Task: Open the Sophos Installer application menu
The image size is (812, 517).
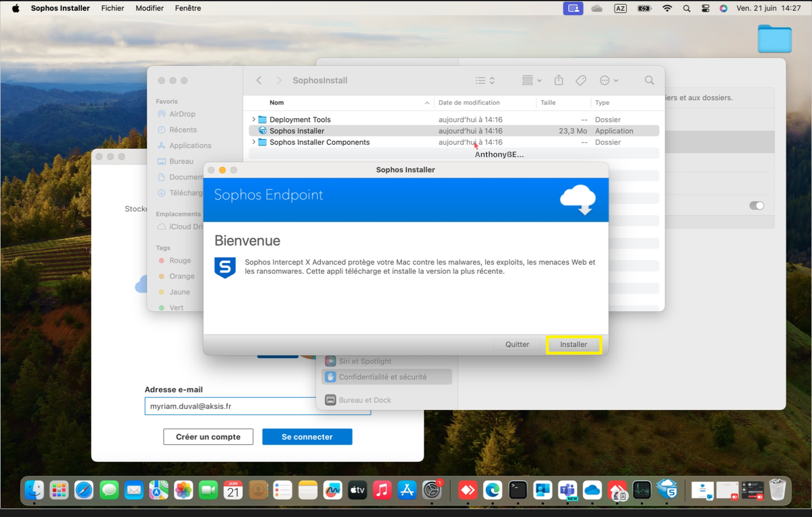Action: (x=60, y=8)
